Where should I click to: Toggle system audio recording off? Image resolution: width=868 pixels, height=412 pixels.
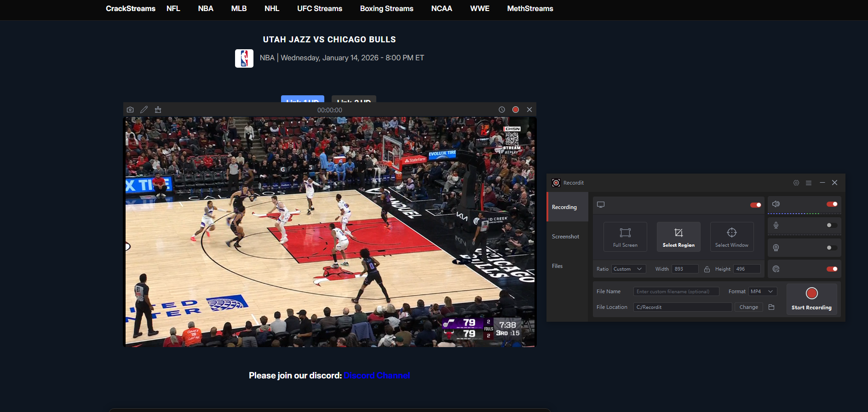[x=832, y=204]
